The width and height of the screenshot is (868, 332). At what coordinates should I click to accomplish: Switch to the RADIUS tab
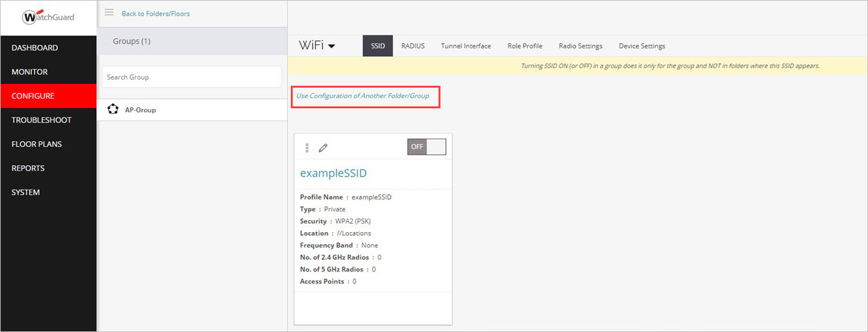tap(413, 46)
